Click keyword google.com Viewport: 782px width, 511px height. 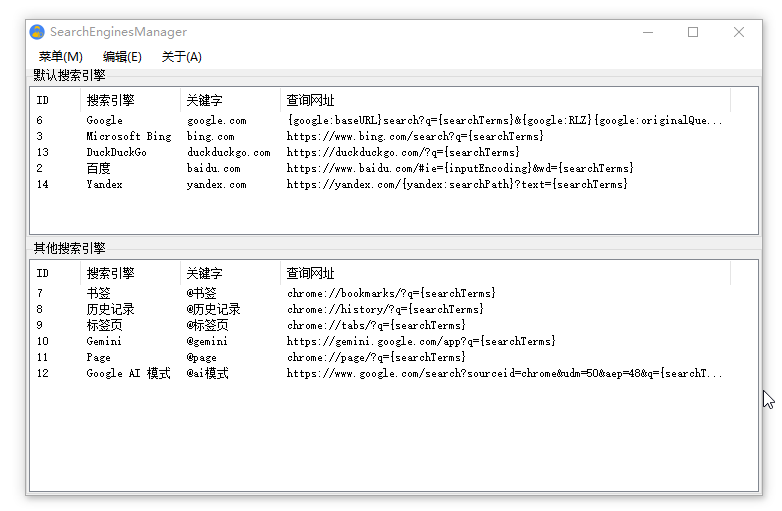point(216,120)
